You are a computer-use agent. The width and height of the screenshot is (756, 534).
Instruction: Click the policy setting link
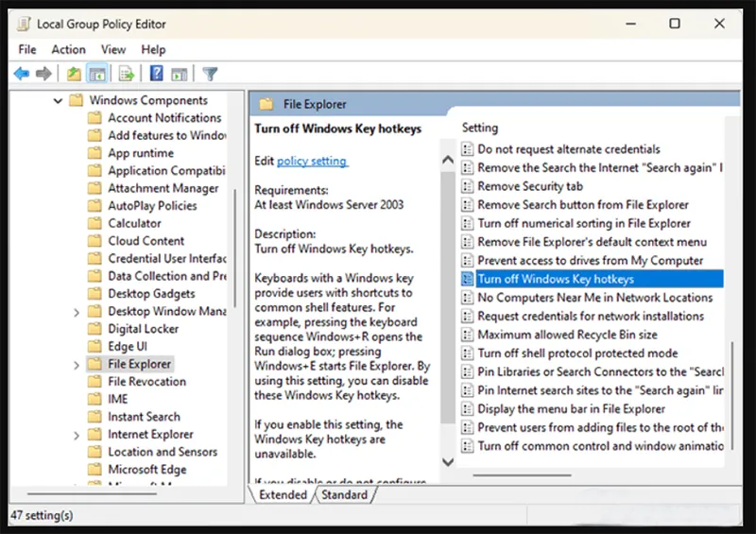pos(312,161)
